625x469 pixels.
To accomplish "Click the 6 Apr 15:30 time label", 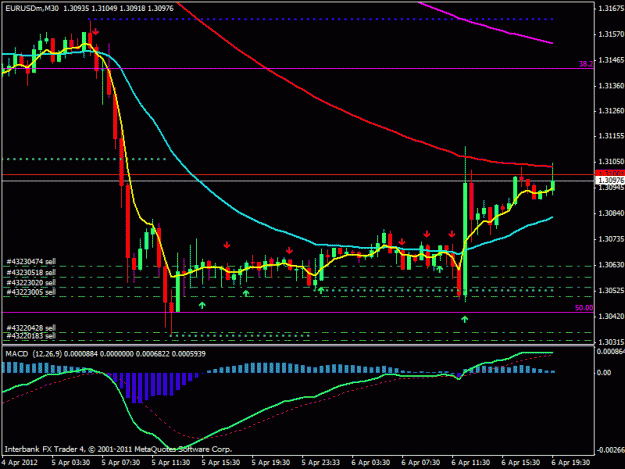I will coord(521,462).
